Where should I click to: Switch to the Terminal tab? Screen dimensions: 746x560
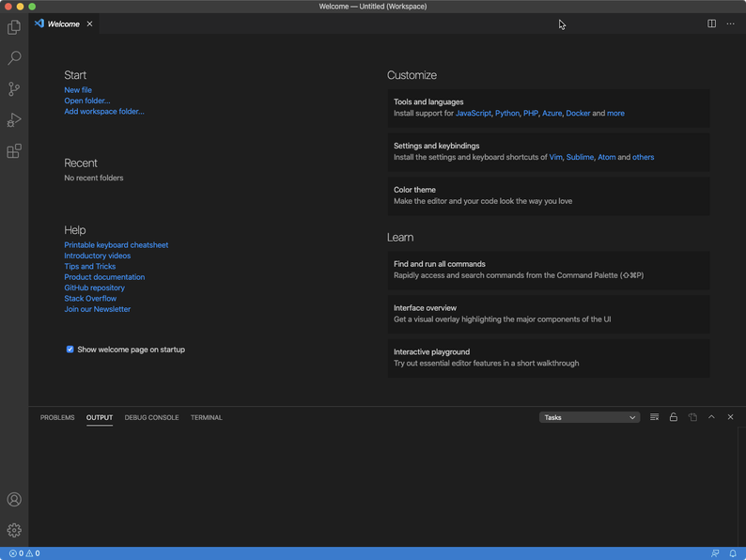pos(206,417)
